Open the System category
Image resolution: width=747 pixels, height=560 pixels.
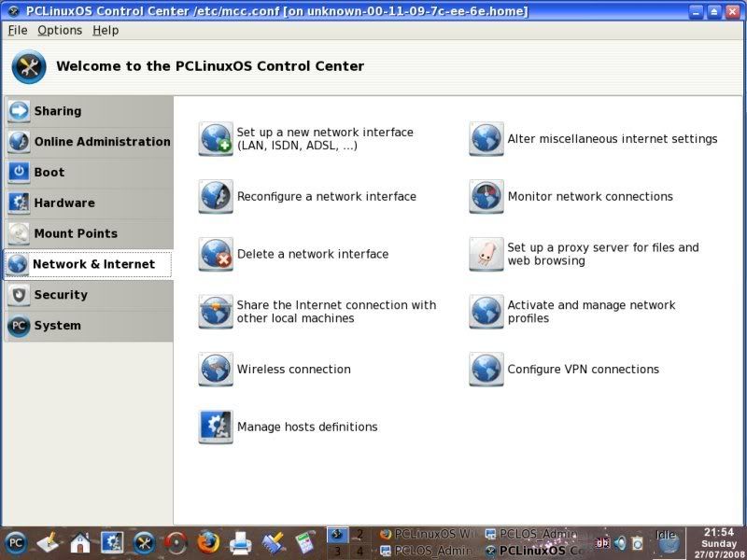89,325
